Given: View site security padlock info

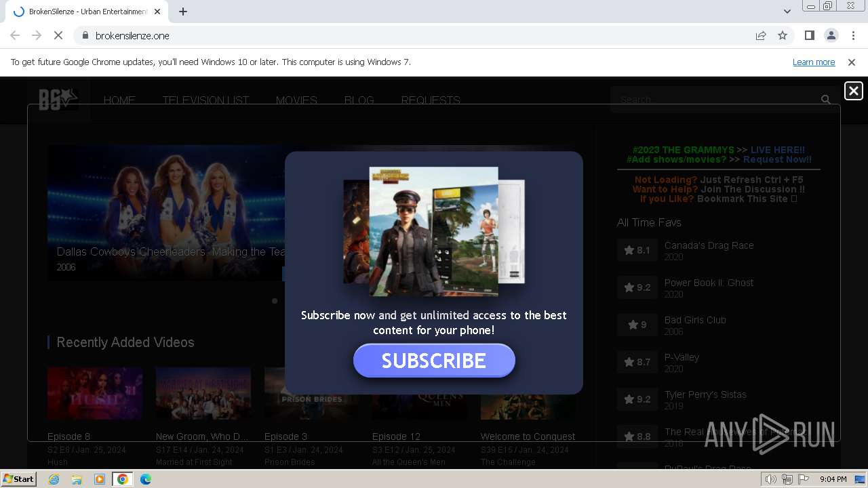Looking at the screenshot, I should coord(85,35).
